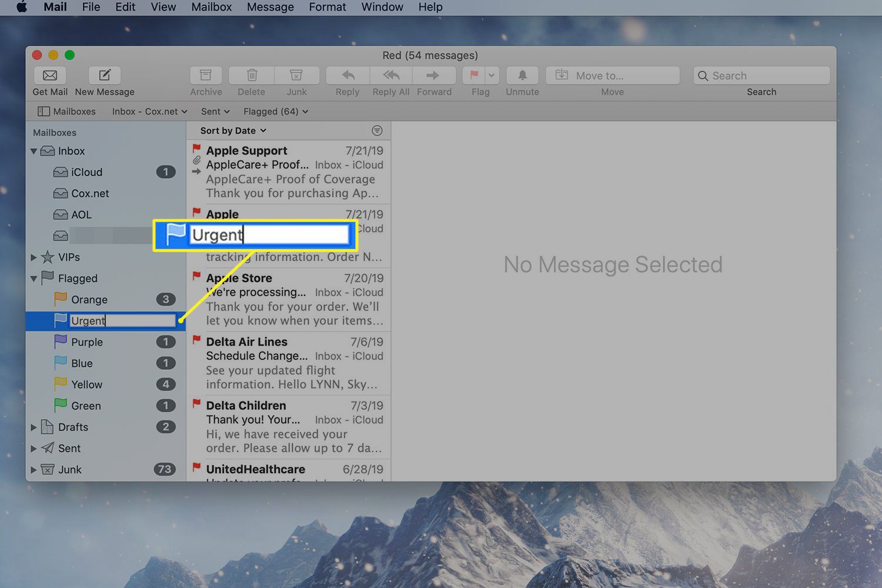Open the View menu

pos(163,7)
